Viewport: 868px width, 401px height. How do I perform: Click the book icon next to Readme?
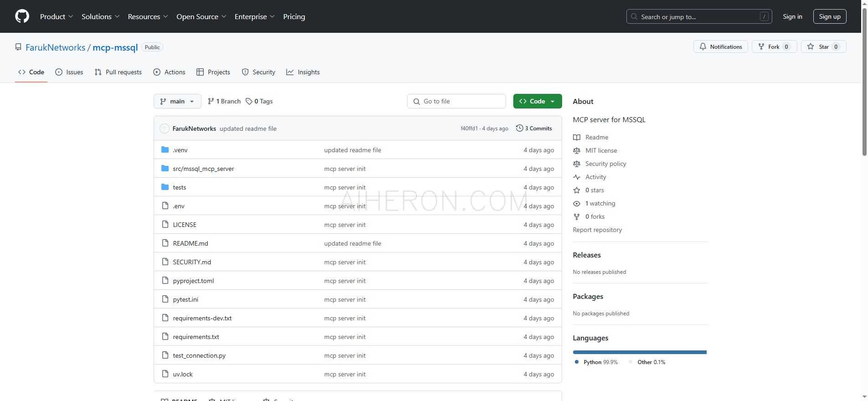point(577,137)
